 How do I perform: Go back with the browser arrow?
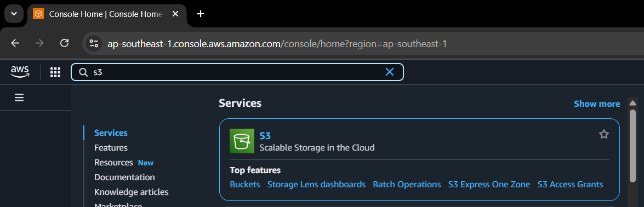pos(15,43)
